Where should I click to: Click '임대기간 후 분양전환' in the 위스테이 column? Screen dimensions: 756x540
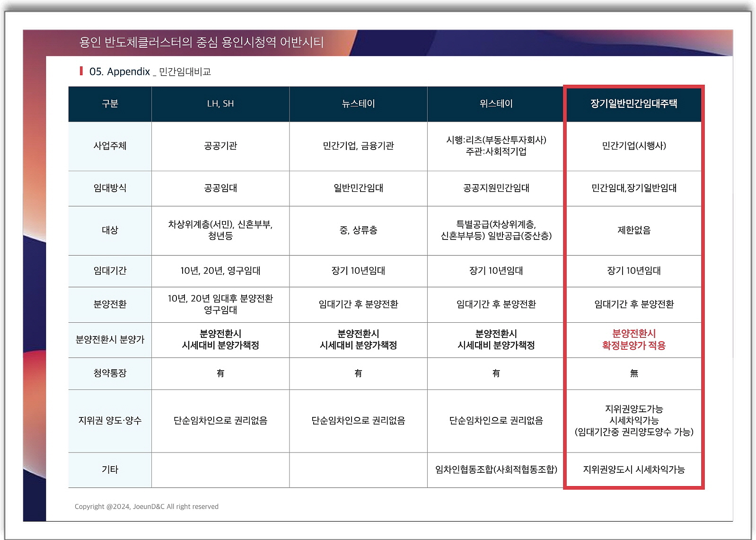point(496,304)
